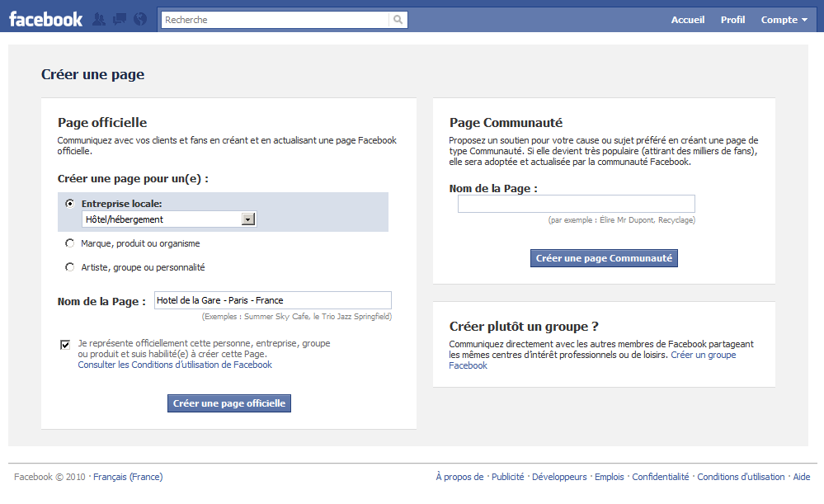Click the official page name field
The image size is (824, 504).
click(x=273, y=300)
